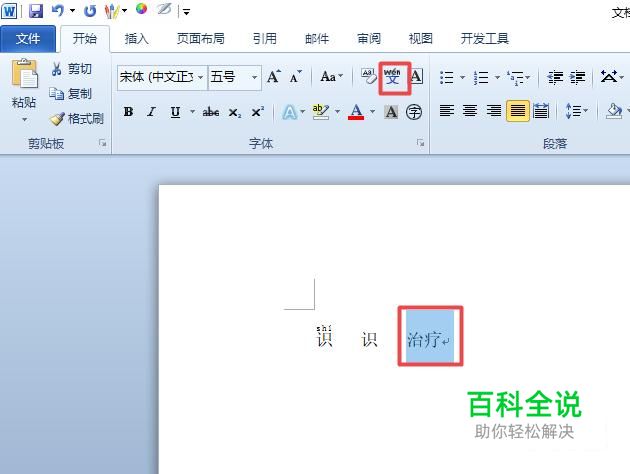
Task: Click the Line Spacing icon
Action: [573, 110]
